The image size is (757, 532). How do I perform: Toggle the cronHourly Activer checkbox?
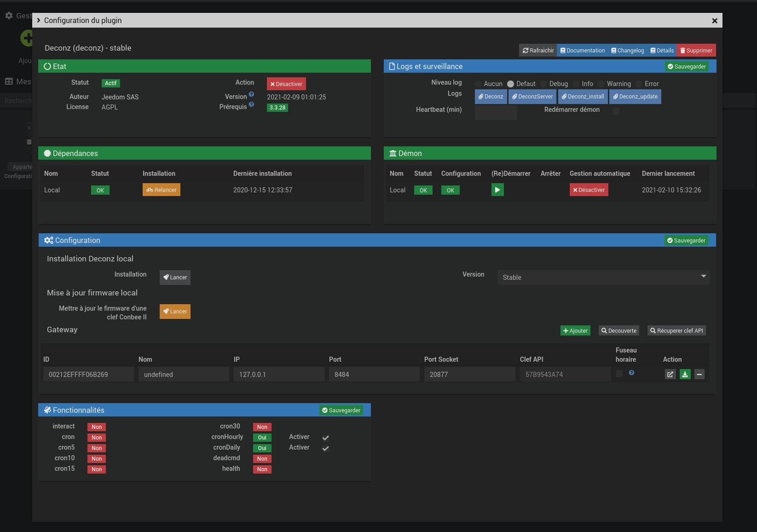[325, 438]
